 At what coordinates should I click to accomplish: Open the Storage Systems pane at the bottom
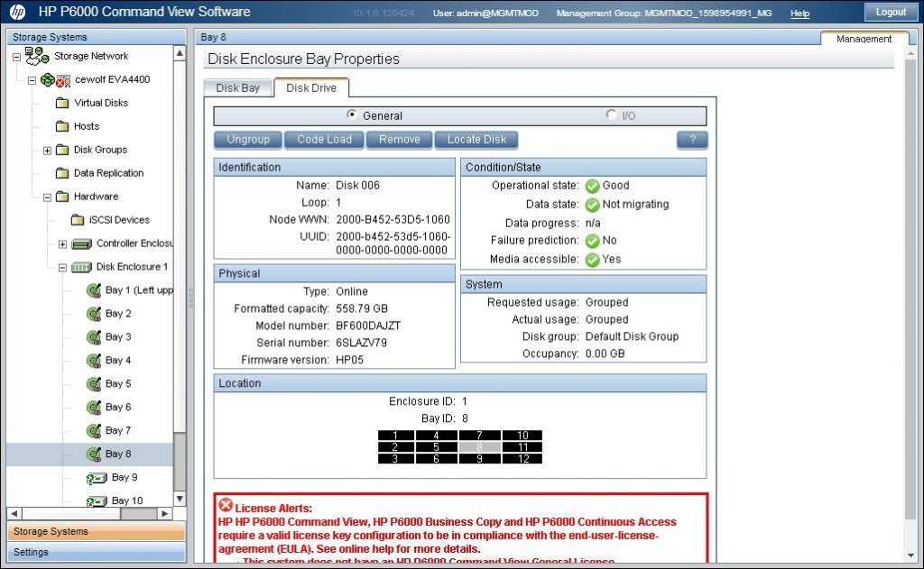coord(96,531)
